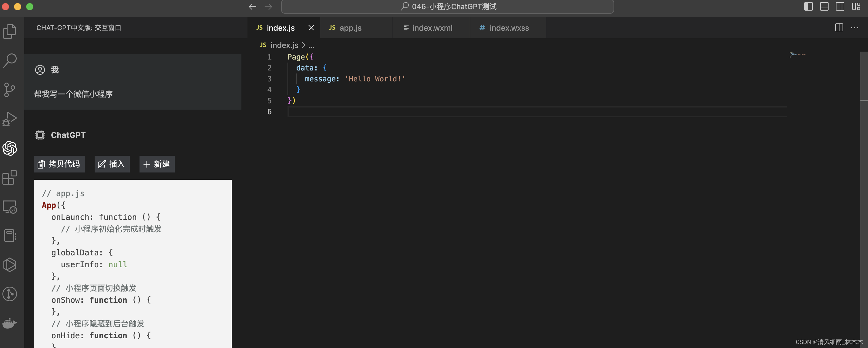Switch to the index.wxss tab
This screenshot has height=348, width=868.
508,28
